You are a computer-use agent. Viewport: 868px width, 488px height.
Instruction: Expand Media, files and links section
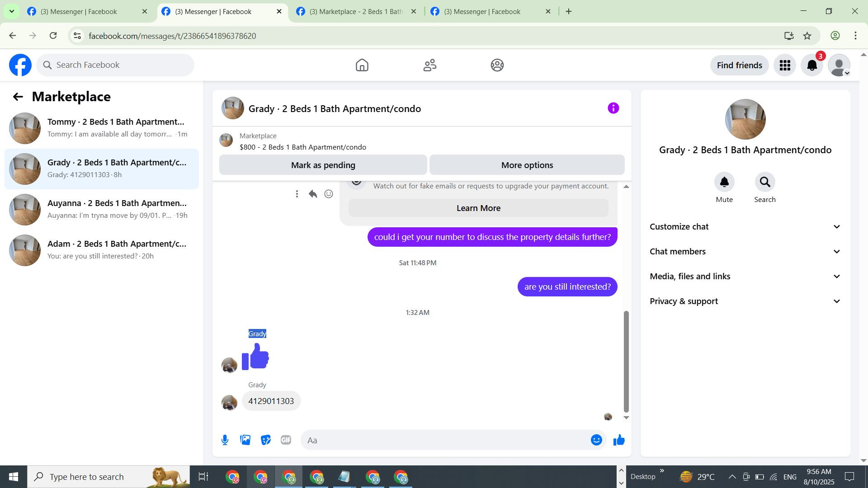tap(745, 277)
